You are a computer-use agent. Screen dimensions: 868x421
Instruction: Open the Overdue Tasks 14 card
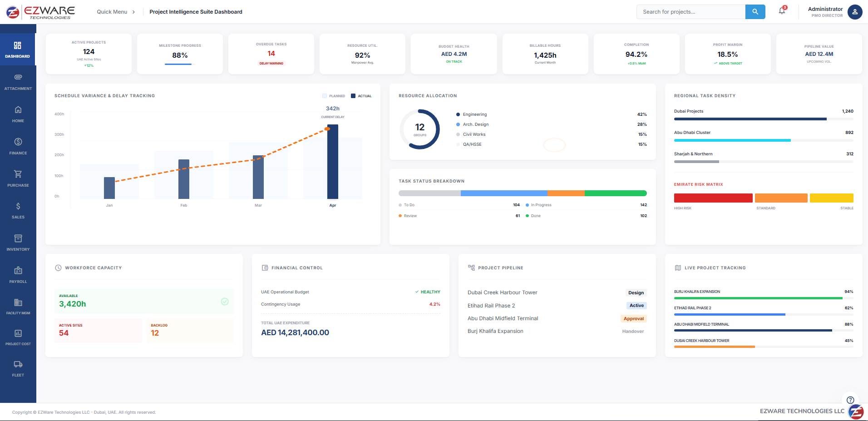(271, 54)
